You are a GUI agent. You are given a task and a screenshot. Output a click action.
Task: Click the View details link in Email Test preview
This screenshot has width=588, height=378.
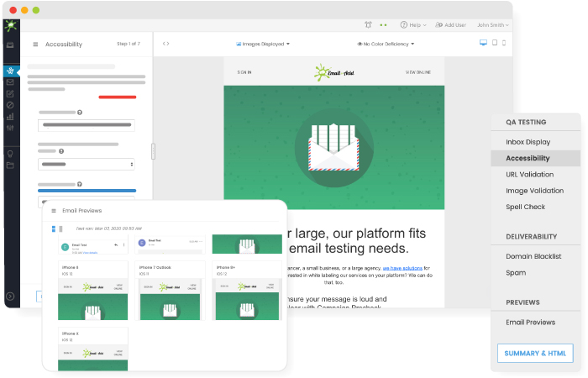tap(90, 252)
